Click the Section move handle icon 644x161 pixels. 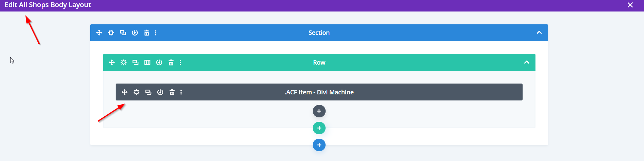pyautogui.click(x=99, y=33)
